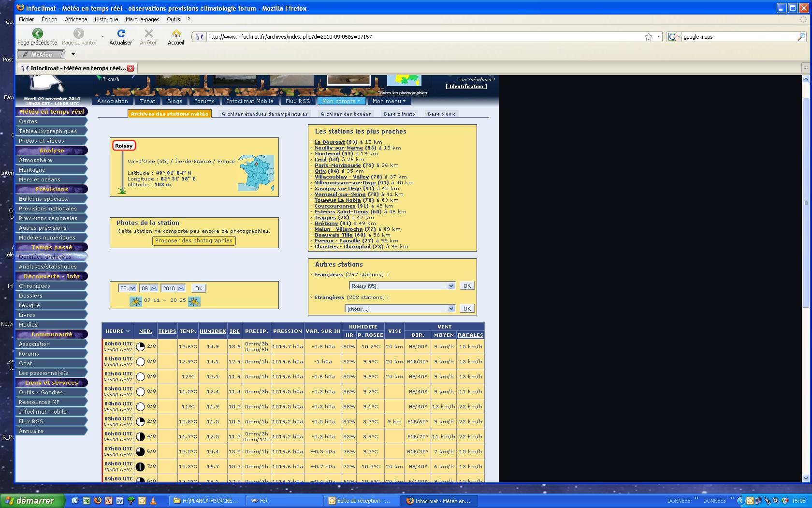Open the day dropdown showing 05
Image resolution: width=812 pixels, height=508 pixels.
(x=128, y=288)
